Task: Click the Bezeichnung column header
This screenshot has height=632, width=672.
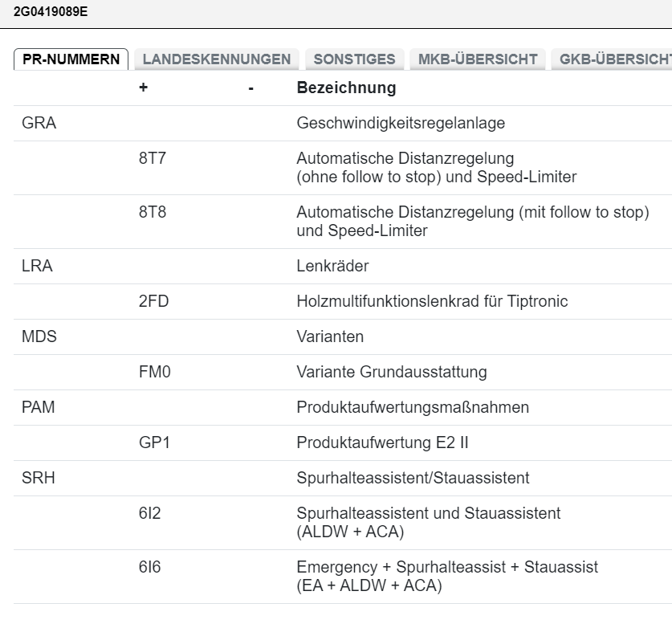Action: point(346,88)
